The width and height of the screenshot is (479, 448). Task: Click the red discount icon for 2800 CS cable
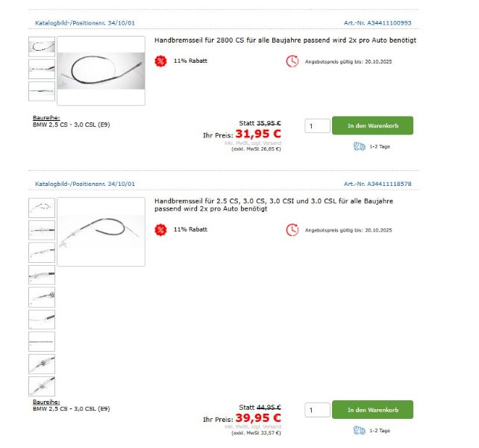tap(160, 60)
